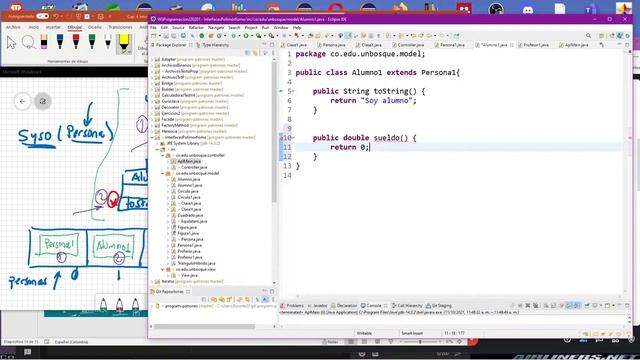Select the green pen in PowerPoint Draw
Viewport: 640px width, 360px height.
(92, 42)
